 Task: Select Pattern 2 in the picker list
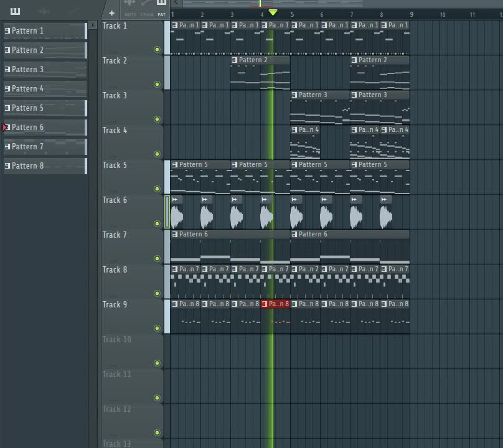(45, 50)
